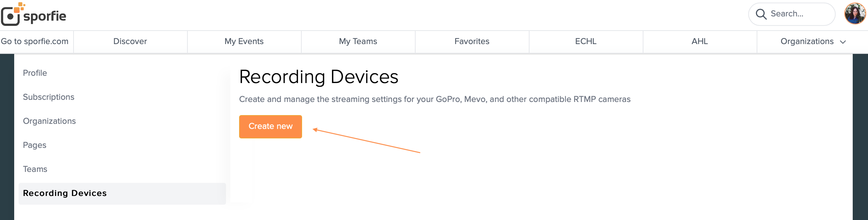Open Profile in the sidebar
Viewport: 868px width, 220px height.
click(35, 73)
